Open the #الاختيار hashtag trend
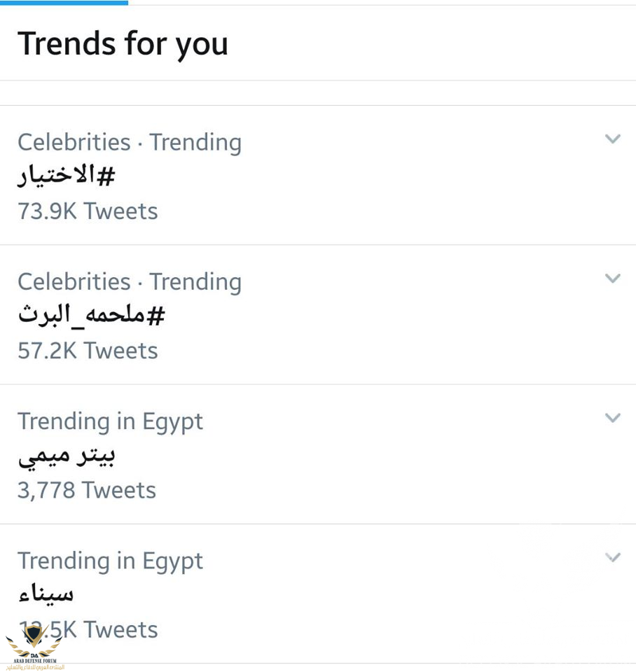 [67, 176]
